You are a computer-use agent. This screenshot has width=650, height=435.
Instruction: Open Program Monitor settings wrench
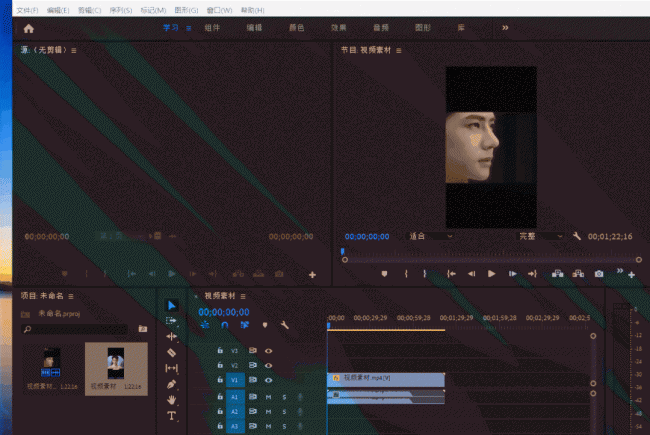coord(577,236)
